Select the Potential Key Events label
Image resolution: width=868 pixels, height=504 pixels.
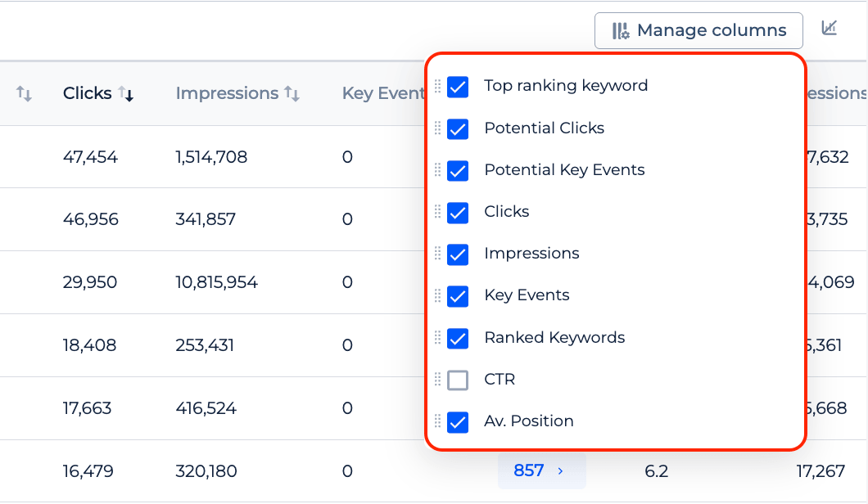point(564,170)
